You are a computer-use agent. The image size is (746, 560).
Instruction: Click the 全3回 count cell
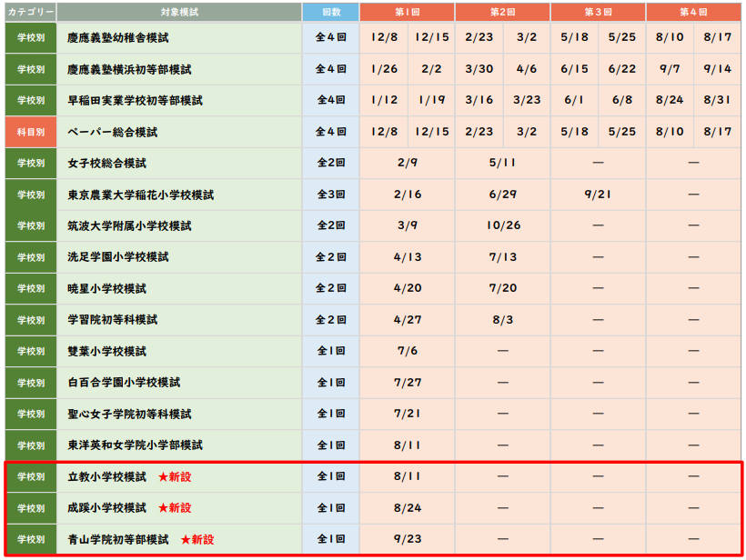point(330,195)
